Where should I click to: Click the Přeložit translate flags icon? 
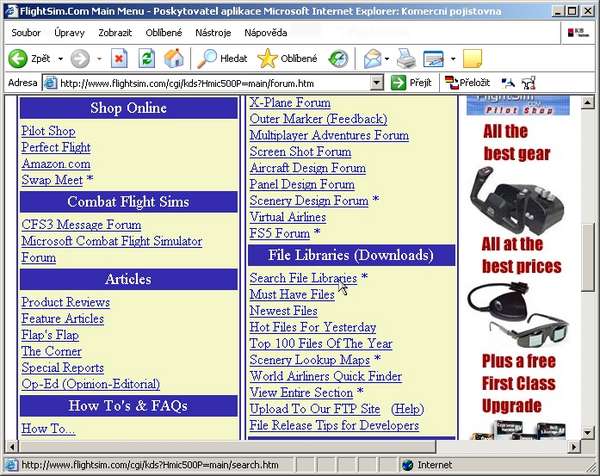coord(452,82)
